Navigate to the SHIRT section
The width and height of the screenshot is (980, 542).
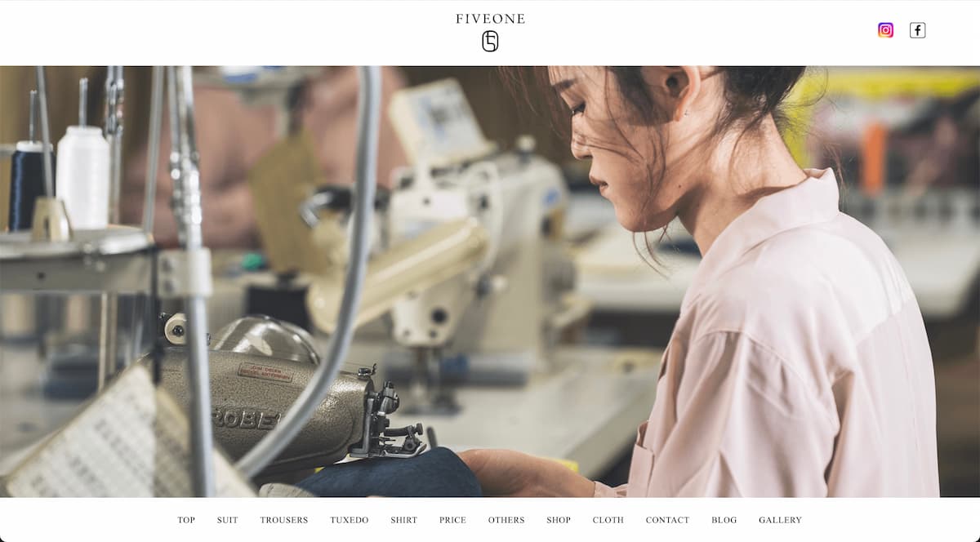(404, 520)
